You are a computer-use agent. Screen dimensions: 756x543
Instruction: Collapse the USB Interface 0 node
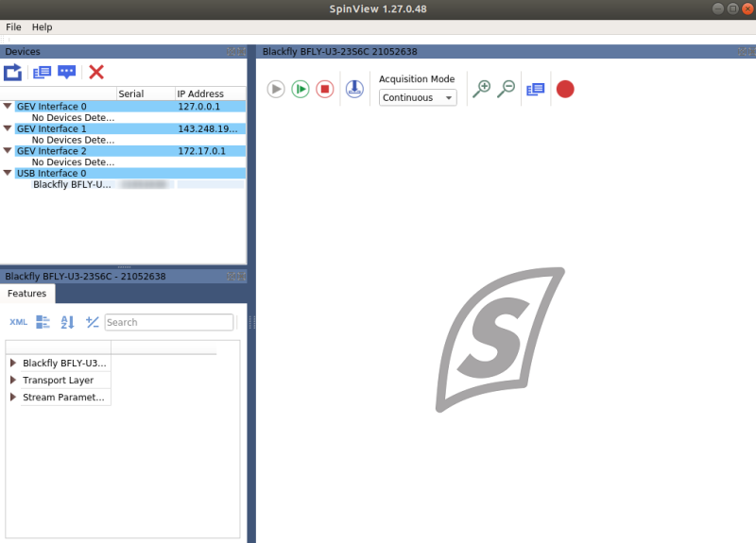point(8,173)
